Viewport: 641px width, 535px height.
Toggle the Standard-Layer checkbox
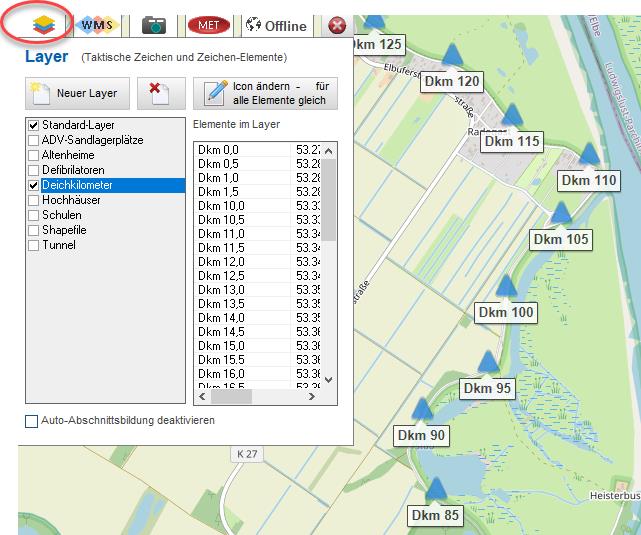[32, 126]
